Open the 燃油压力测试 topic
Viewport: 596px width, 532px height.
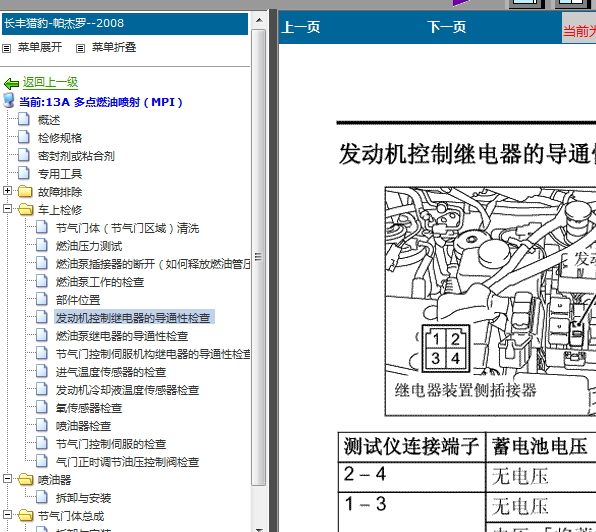pyautogui.click(x=89, y=246)
